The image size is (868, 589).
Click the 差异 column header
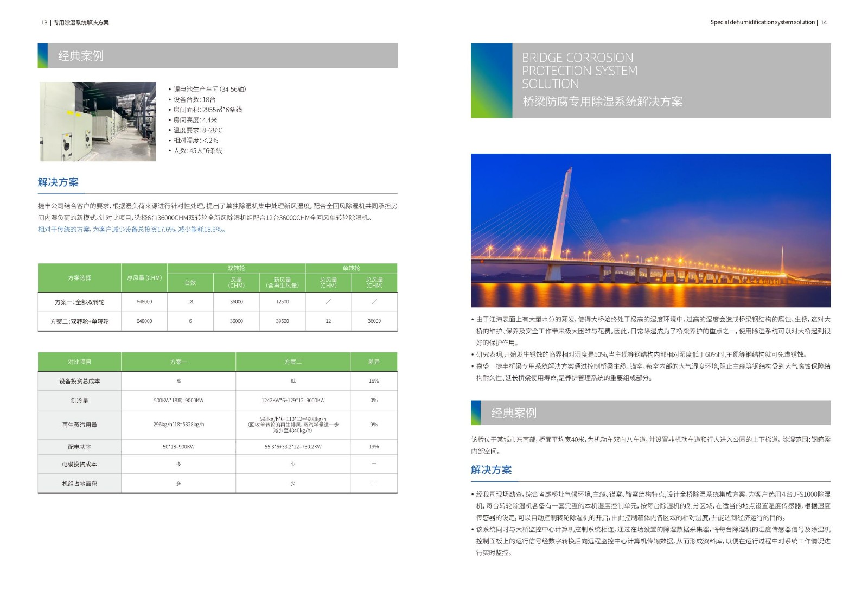point(374,362)
